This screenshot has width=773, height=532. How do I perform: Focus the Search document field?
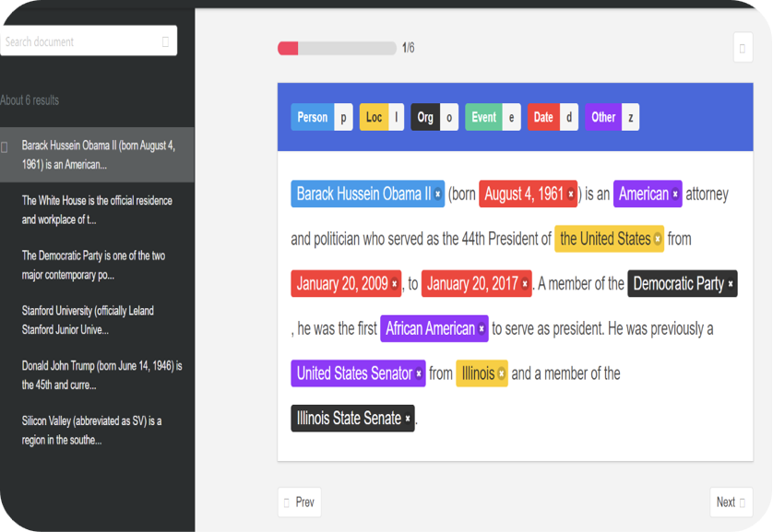[89, 41]
